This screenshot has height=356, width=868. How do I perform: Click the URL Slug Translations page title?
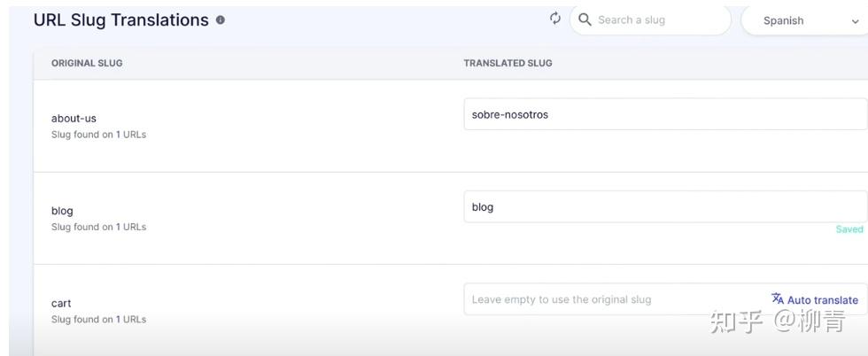click(120, 19)
